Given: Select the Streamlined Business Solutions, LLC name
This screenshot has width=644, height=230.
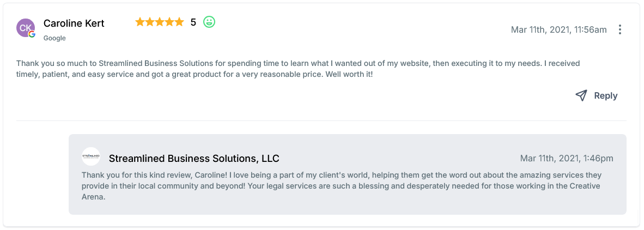Looking at the screenshot, I should (x=194, y=159).
